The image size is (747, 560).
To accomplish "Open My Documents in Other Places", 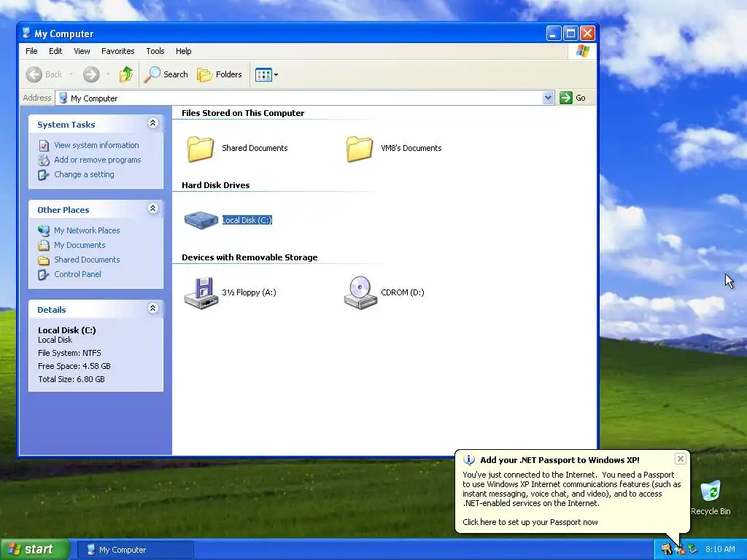I will (x=80, y=245).
